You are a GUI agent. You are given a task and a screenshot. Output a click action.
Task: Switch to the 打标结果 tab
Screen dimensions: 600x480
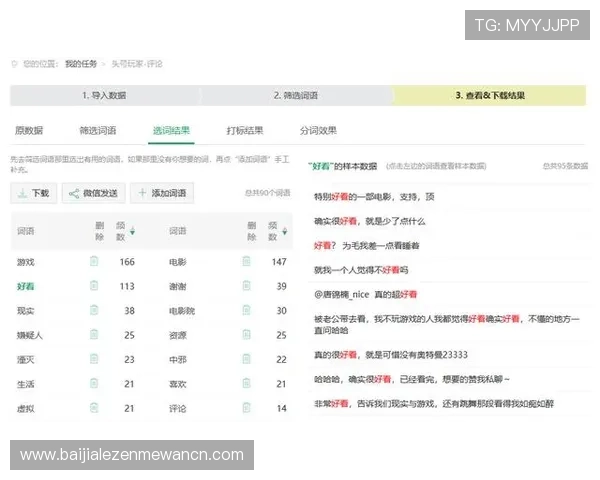pyautogui.click(x=245, y=131)
